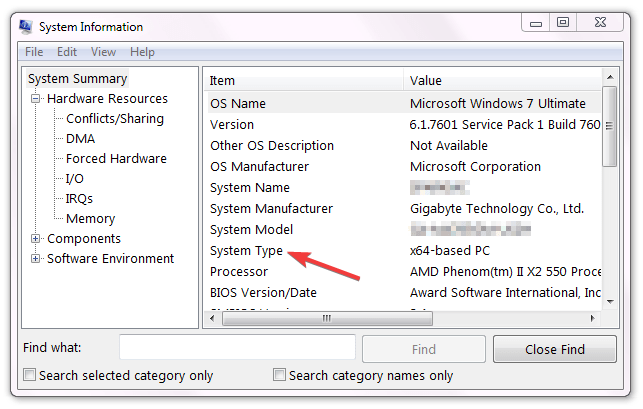Select the Memory tree item
643x409 pixels.
(x=90, y=219)
